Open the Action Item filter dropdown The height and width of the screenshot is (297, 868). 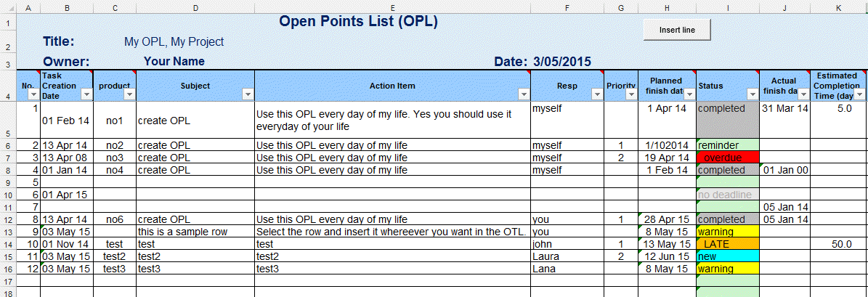coord(523,94)
